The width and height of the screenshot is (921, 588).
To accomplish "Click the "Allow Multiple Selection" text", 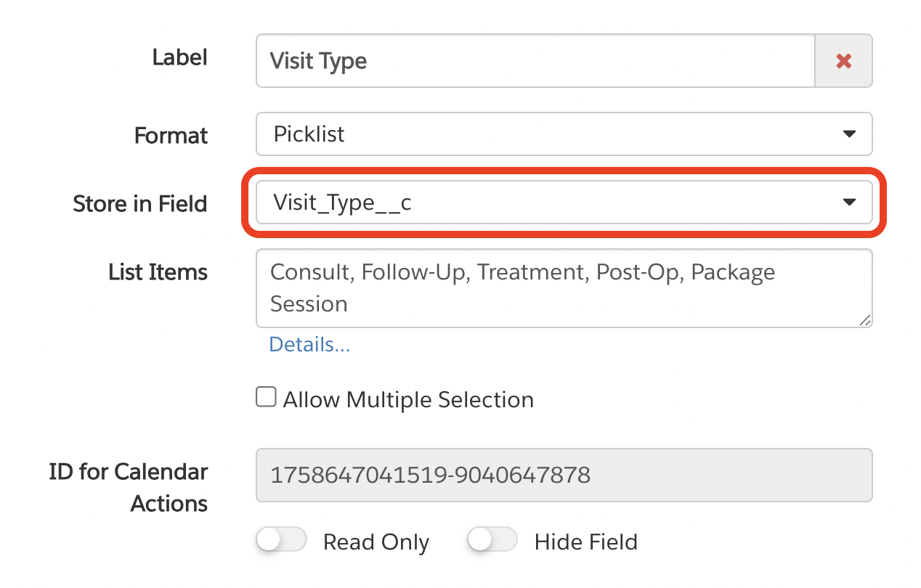I will point(408,400).
